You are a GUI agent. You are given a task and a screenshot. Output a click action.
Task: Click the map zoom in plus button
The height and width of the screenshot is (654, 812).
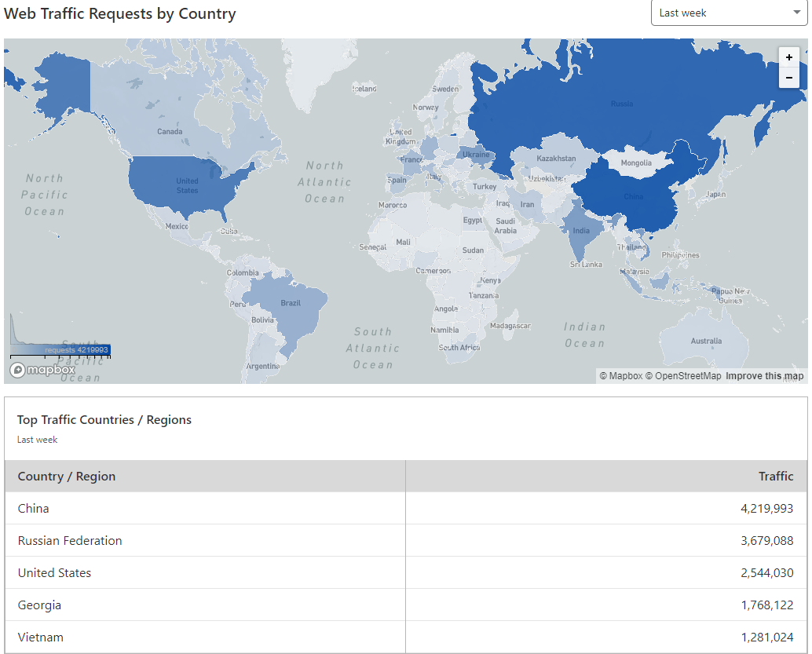click(x=789, y=57)
